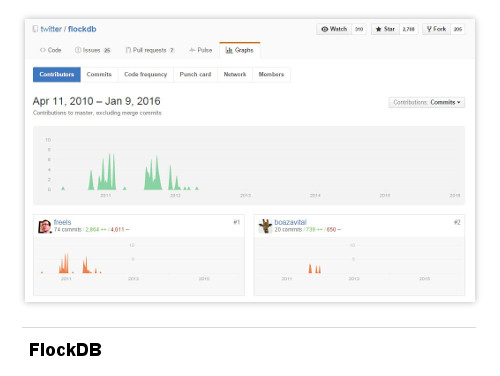Click the date range heading Apr 11, 2010 – Jan 9, 2016
500x376 pixels.
point(97,101)
